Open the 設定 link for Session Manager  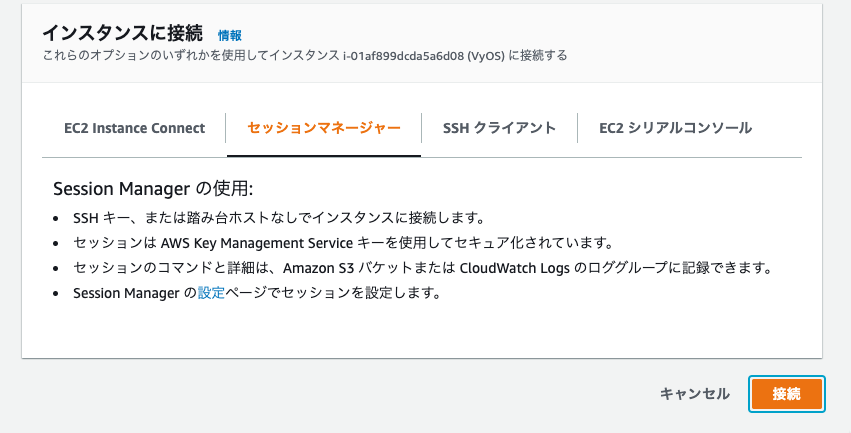(211, 293)
